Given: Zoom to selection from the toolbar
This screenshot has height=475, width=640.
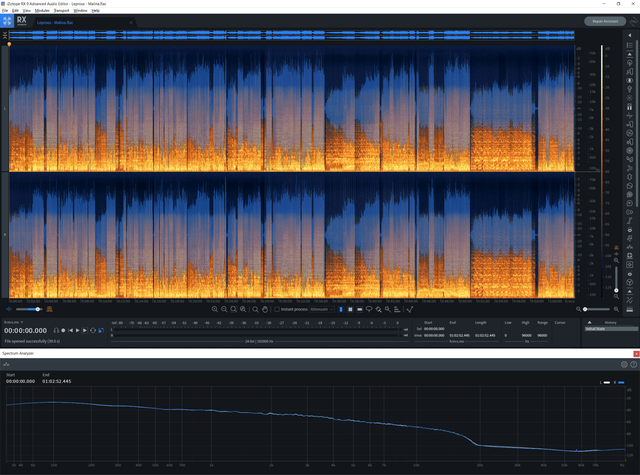Looking at the screenshot, I should point(233,309).
